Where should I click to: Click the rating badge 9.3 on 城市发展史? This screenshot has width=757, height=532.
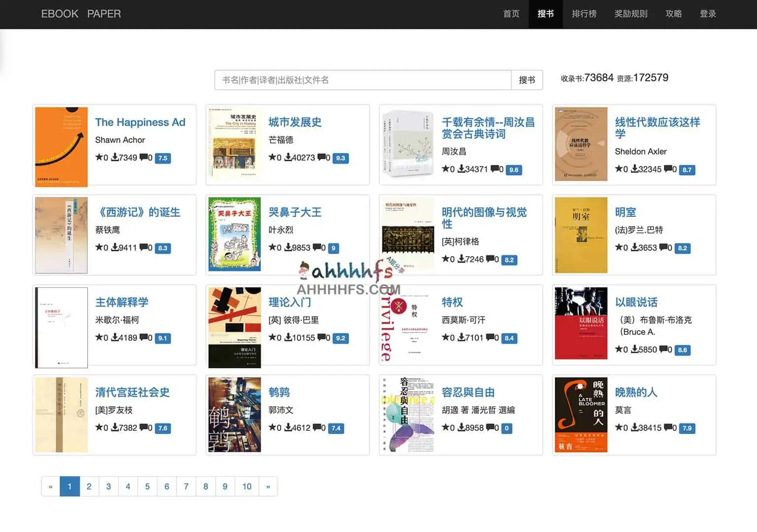(341, 158)
